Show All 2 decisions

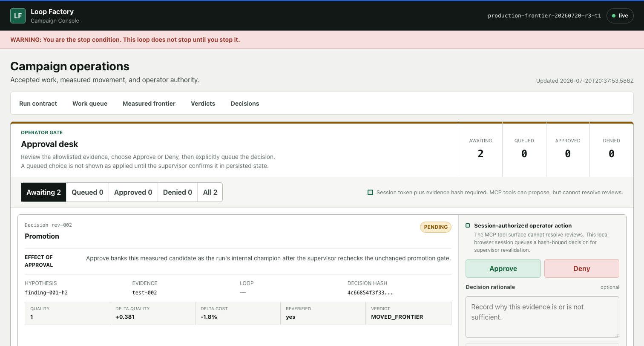[x=210, y=192]
